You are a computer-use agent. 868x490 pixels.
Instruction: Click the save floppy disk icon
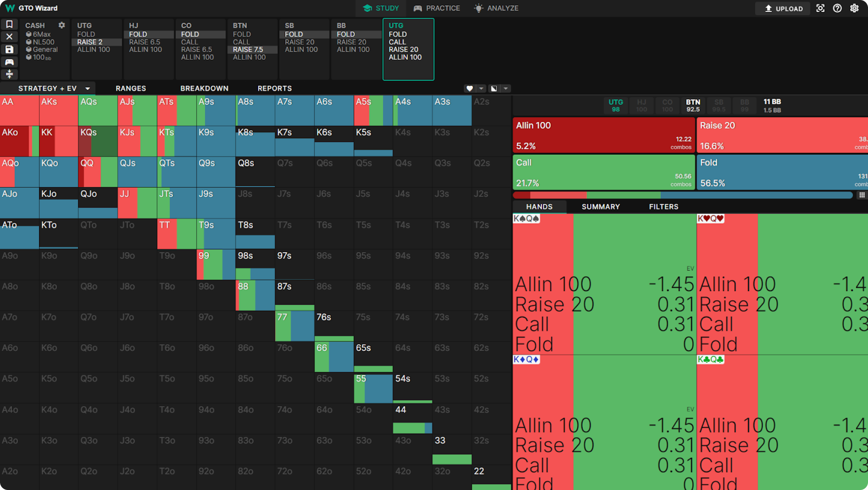[x=9, y=49]
